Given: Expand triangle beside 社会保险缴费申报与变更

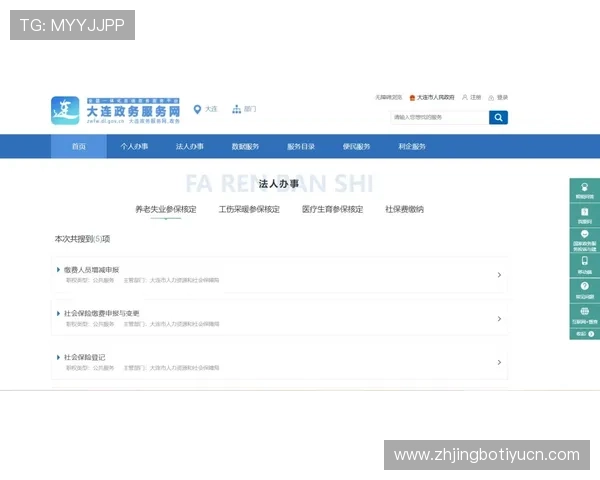Looking at the screenshot, I should click(x=58, y=313).
